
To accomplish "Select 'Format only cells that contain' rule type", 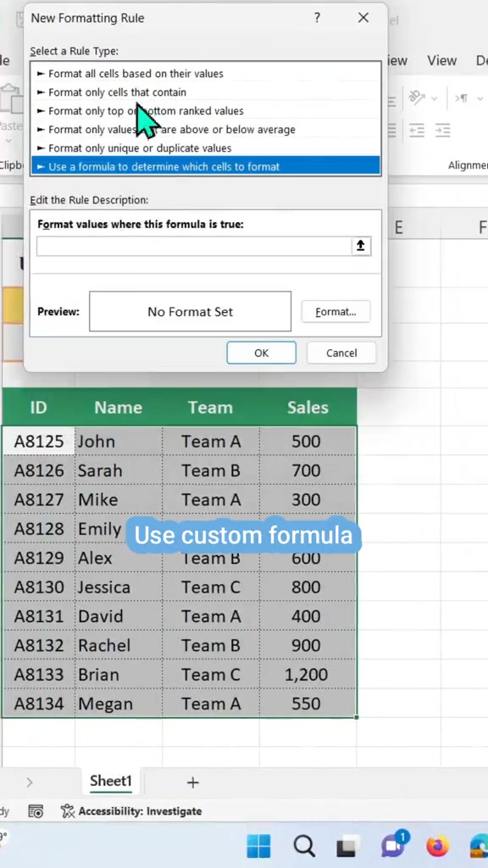I will (x=206, y=92).
